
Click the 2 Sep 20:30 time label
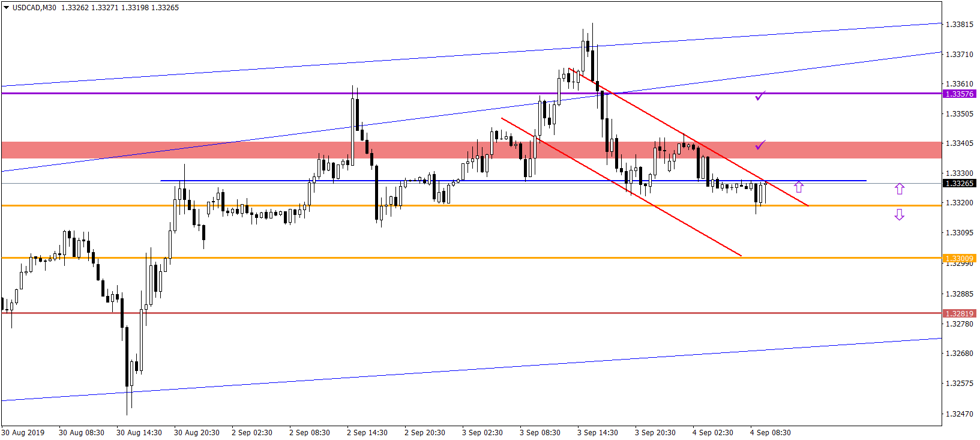[425, 433]
